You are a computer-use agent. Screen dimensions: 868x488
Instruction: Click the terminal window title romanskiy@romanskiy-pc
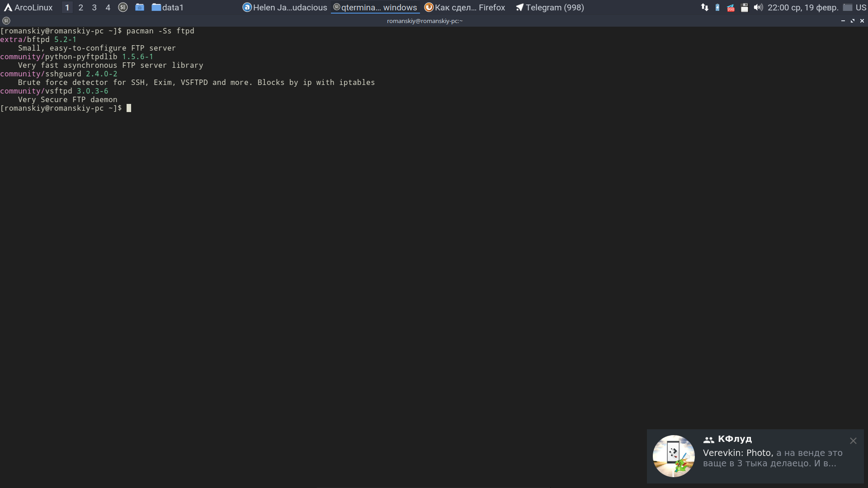425,21
